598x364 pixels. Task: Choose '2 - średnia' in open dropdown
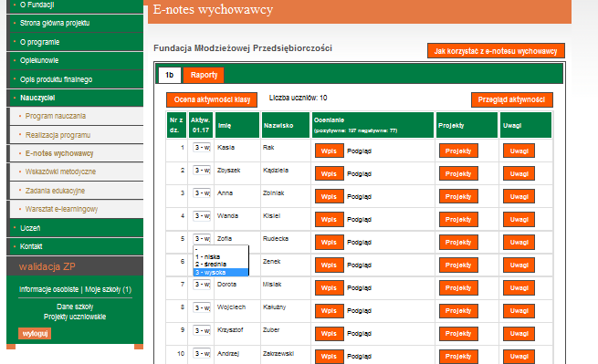click(x=221, y=265)
